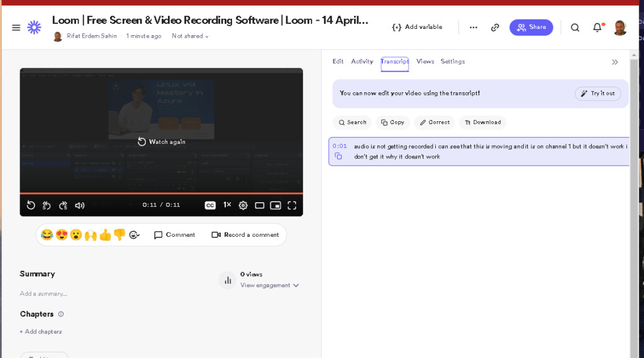Switch to the Activity tab
The height and width of the screenshot is (358, 644).
click(362, 62)
